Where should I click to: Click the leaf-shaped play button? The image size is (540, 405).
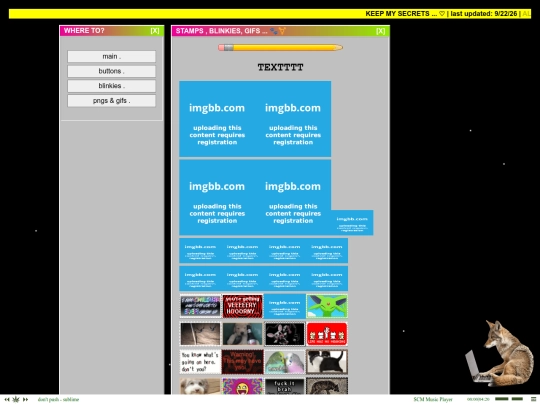coord(16,399)
